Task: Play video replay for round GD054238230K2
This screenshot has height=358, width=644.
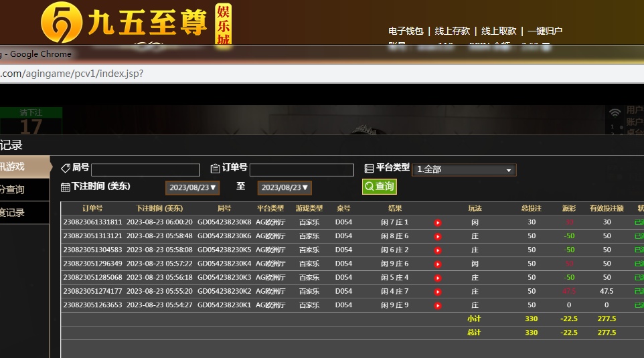Action: click(x=438, y=292)
